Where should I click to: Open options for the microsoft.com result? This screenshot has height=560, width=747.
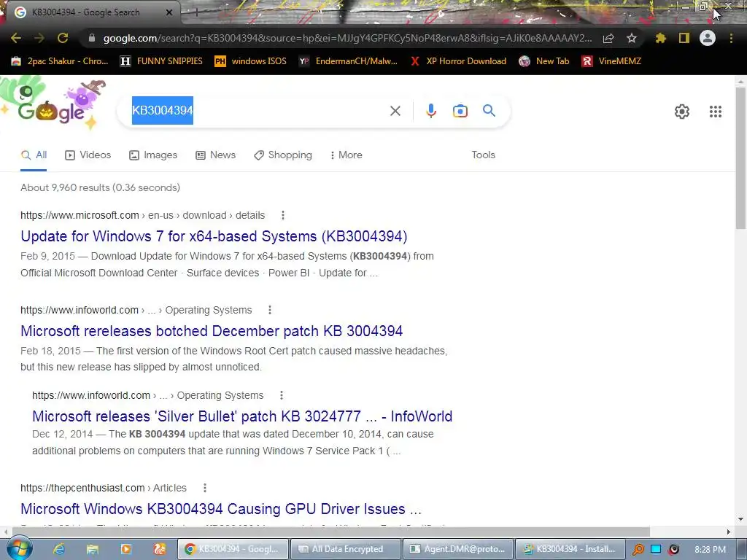click(x=283, y=215)
